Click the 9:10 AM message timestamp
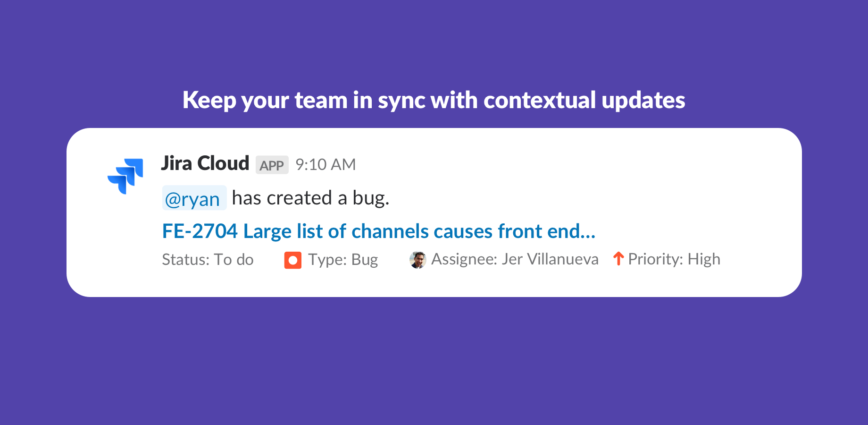Screen dimensions: 868x425 325,165
